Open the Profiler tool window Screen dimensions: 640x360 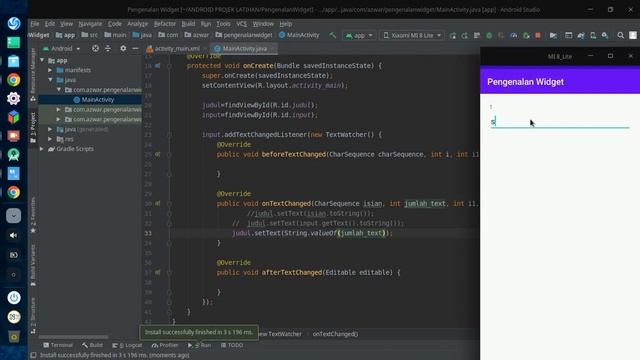[165, 345]
